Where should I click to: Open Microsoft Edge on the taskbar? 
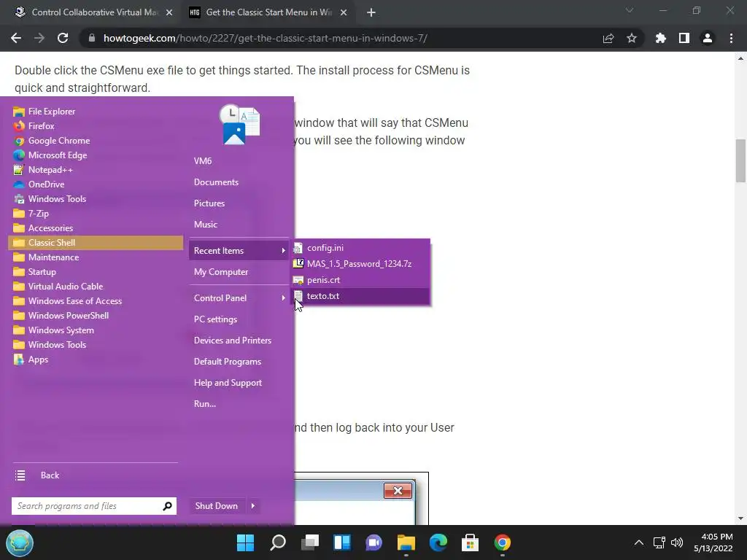(438, 542)
